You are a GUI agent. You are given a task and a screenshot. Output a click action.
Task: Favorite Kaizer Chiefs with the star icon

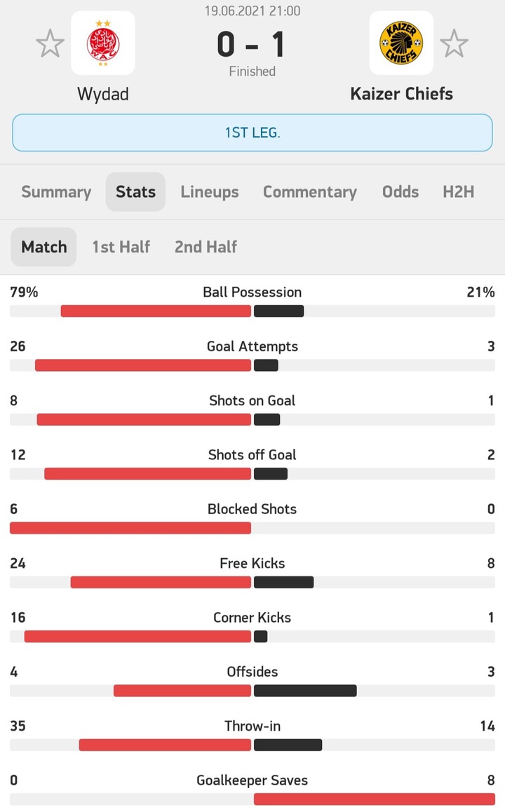click(454, 43)
